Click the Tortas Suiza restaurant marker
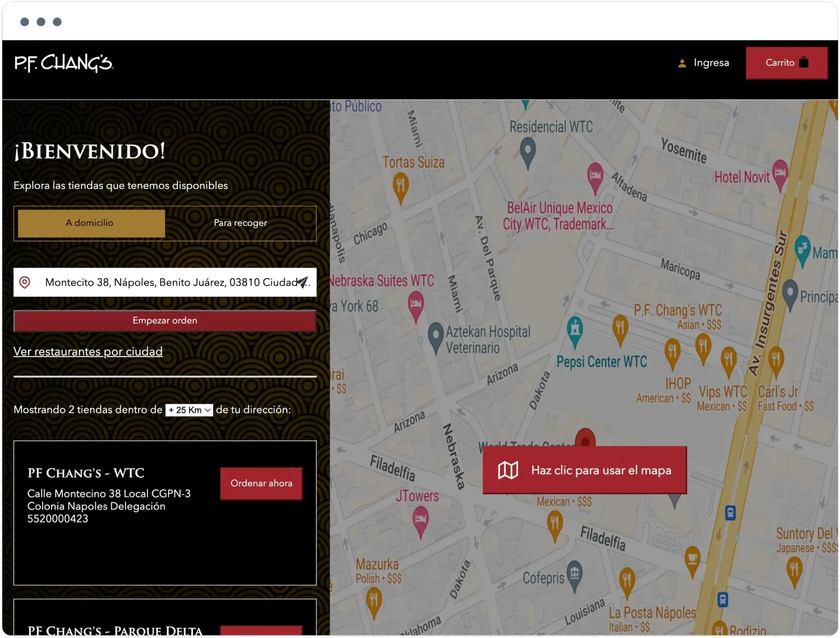The width and height of the screenshot is (840, 638). (x=401, y=190)
